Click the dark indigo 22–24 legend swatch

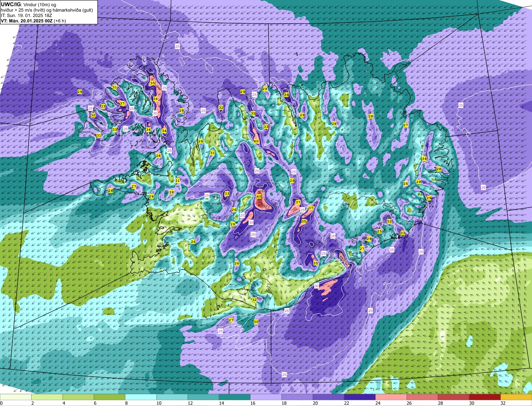click(x=360, y=397)
